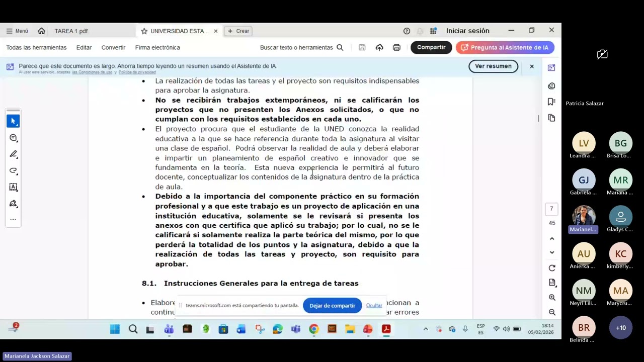Image resolution: width=644 pixels, height=362 pixels.
Task: Open Windows Start menu
Action: pos(115,329)
